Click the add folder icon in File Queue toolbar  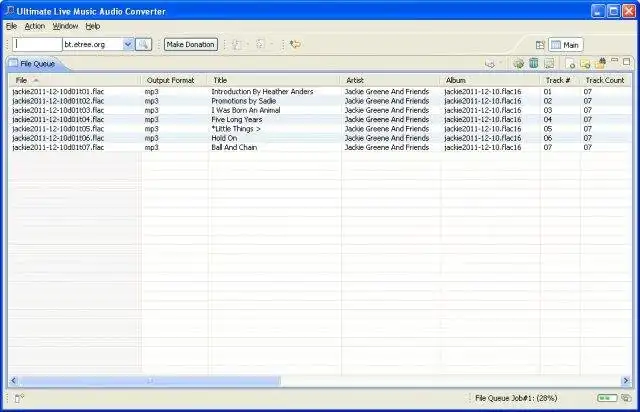pos(585,64)
